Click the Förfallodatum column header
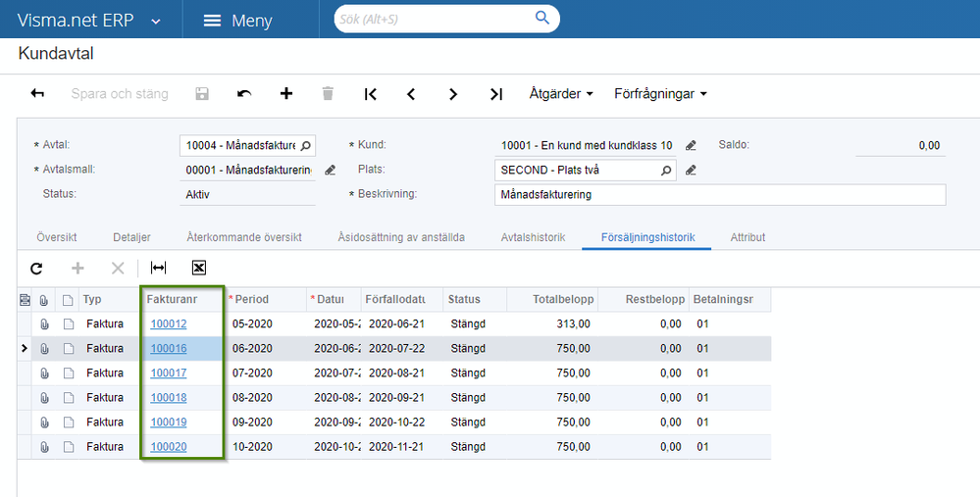 [402, 300]
